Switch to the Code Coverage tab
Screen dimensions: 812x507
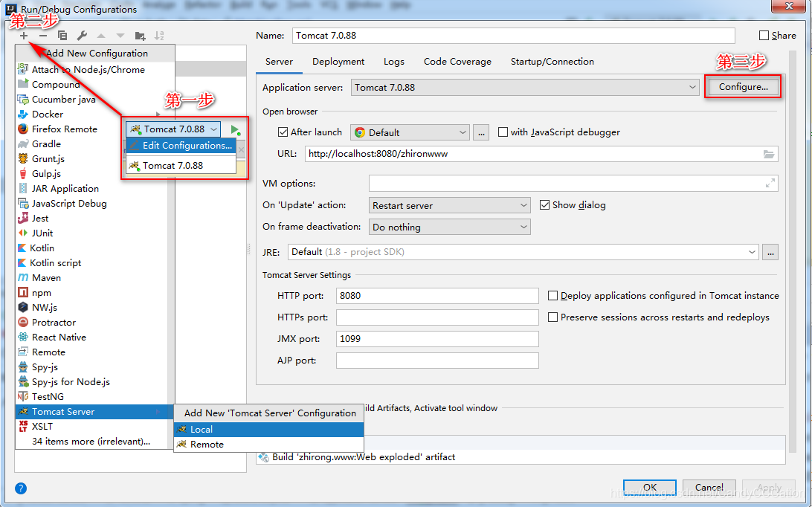[x=457, y=62]
